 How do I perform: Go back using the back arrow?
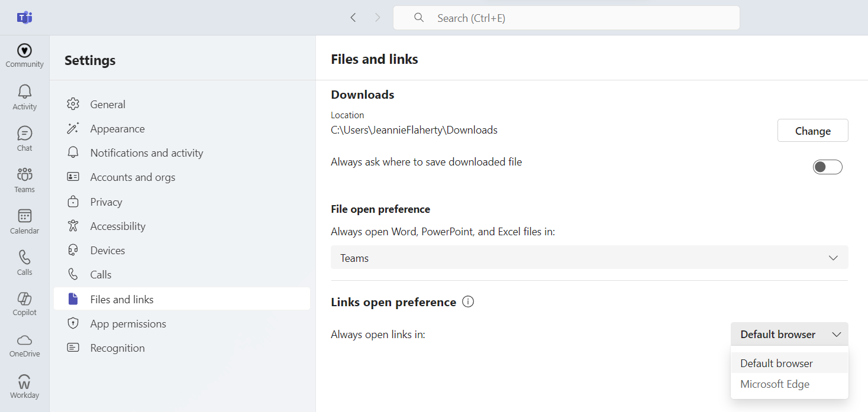click(353, 18)
